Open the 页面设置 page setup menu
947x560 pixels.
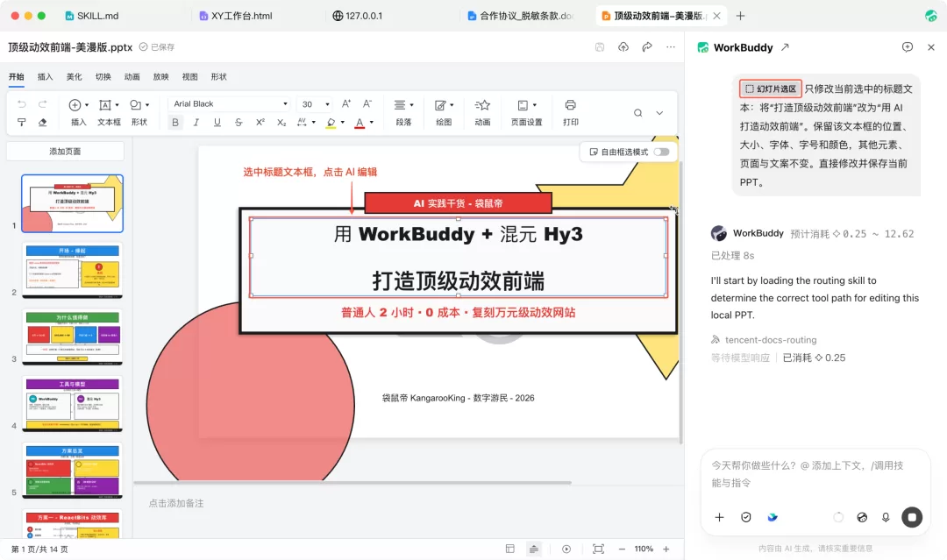(x=527, y=112)
